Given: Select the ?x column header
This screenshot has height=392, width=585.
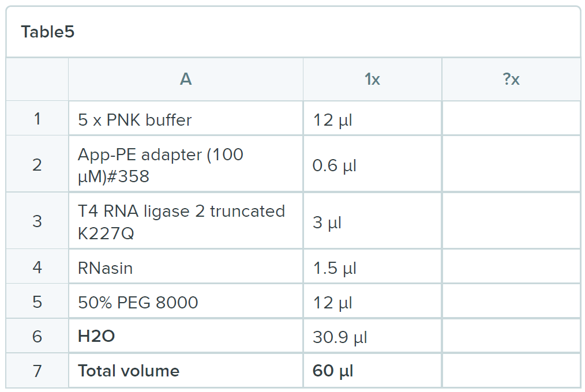Looking at the screenshot, I should 511,80.
